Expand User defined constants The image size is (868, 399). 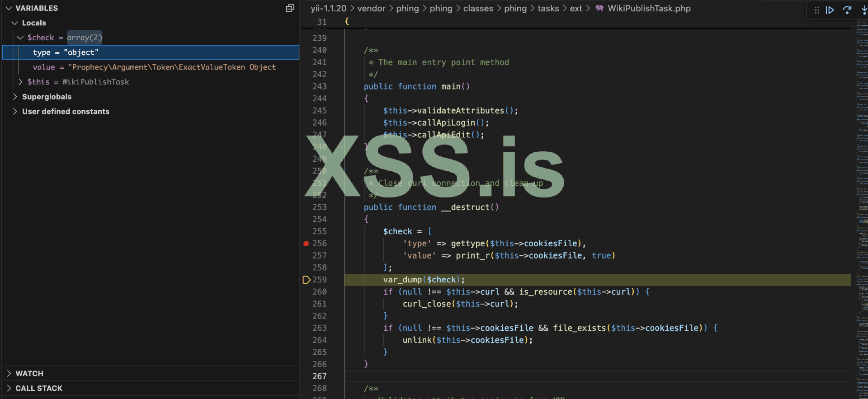tap(15, 111)
